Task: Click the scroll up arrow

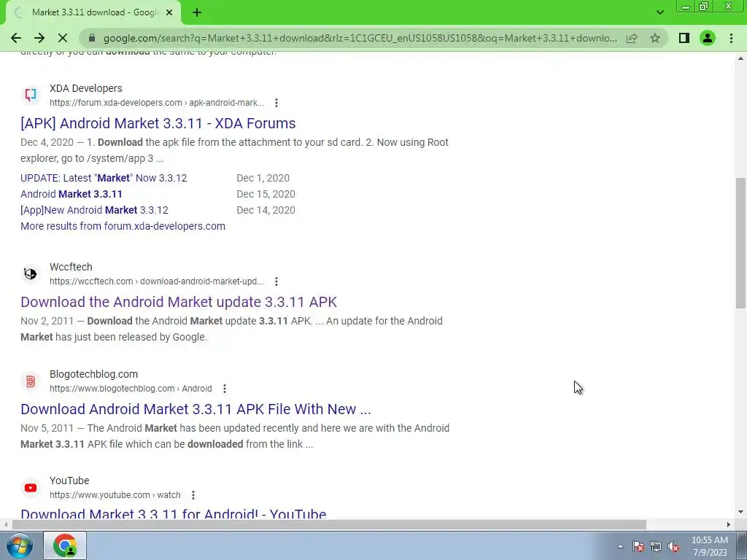Action: pyautogui.click(x=740, y=58)
